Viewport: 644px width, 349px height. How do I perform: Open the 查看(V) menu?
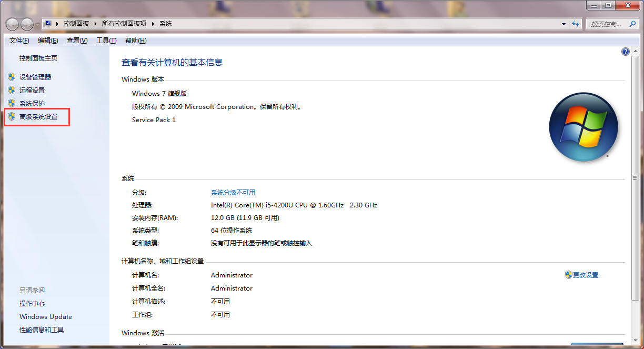pos(77,41)
